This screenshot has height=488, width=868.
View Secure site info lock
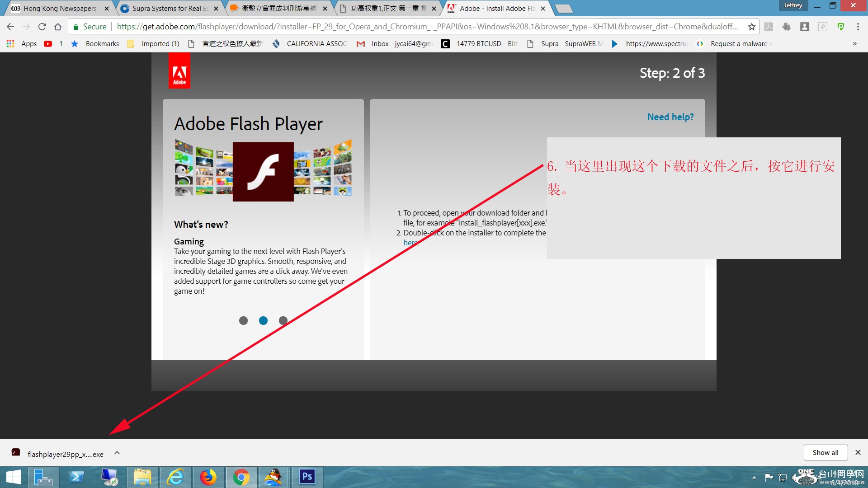(90, 27)
